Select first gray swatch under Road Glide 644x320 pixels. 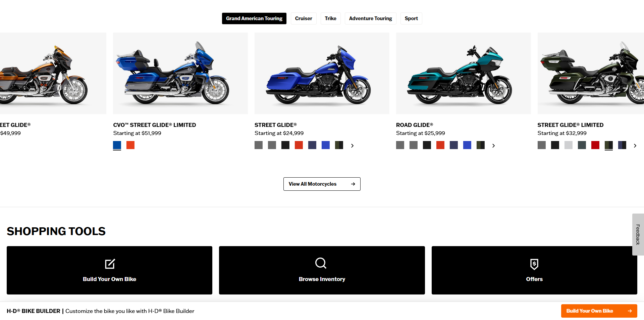(x=400, y=145)
